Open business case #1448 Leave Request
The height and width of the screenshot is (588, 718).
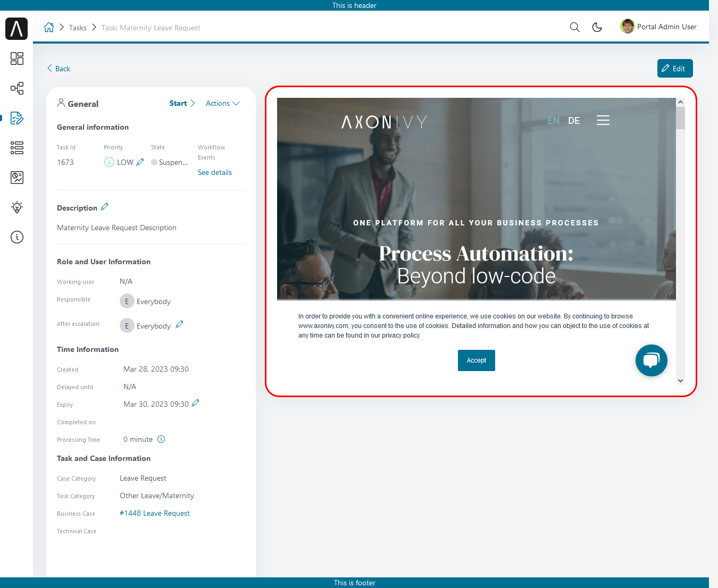155,513
